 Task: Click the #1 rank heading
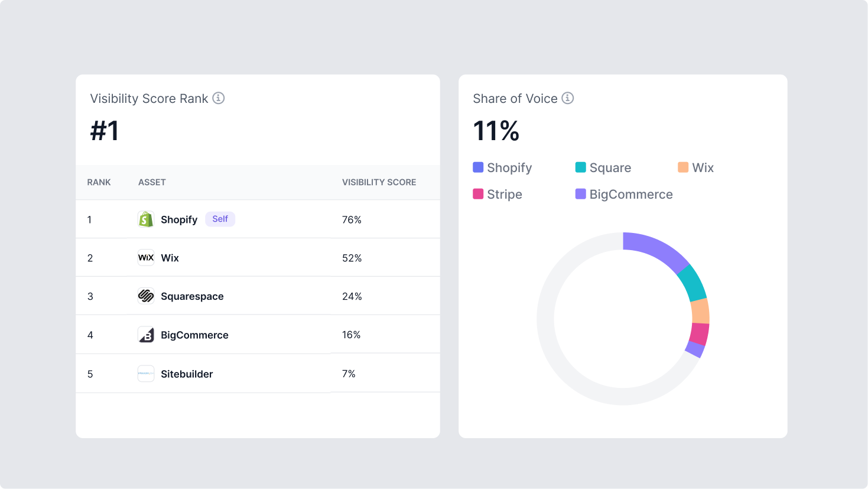coord(105,131)
